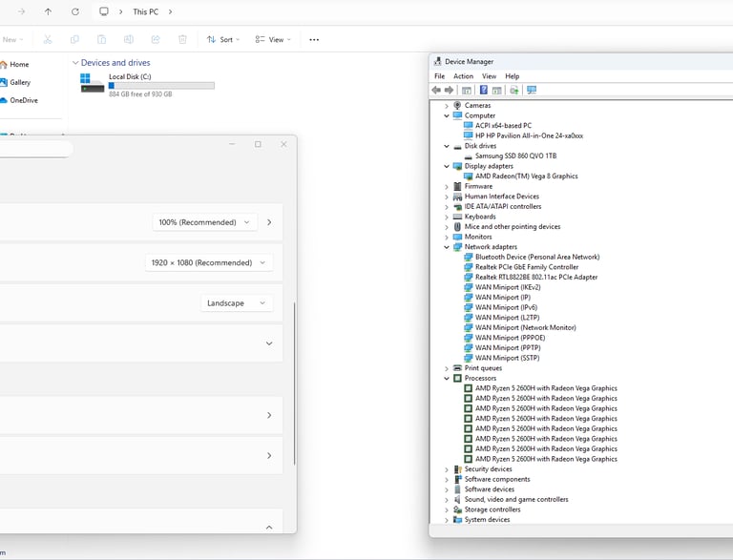Collapse the Display adapters node
The image size is (733, 560).
pos(447,166)
